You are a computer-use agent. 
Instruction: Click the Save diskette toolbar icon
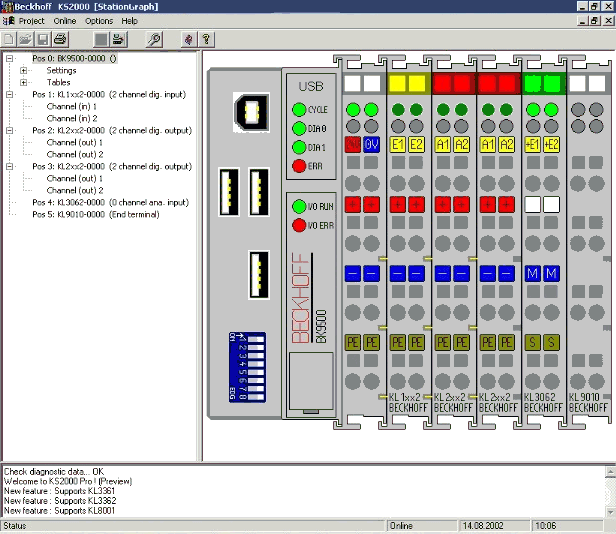pyautogui.click(x=43, y=40)
